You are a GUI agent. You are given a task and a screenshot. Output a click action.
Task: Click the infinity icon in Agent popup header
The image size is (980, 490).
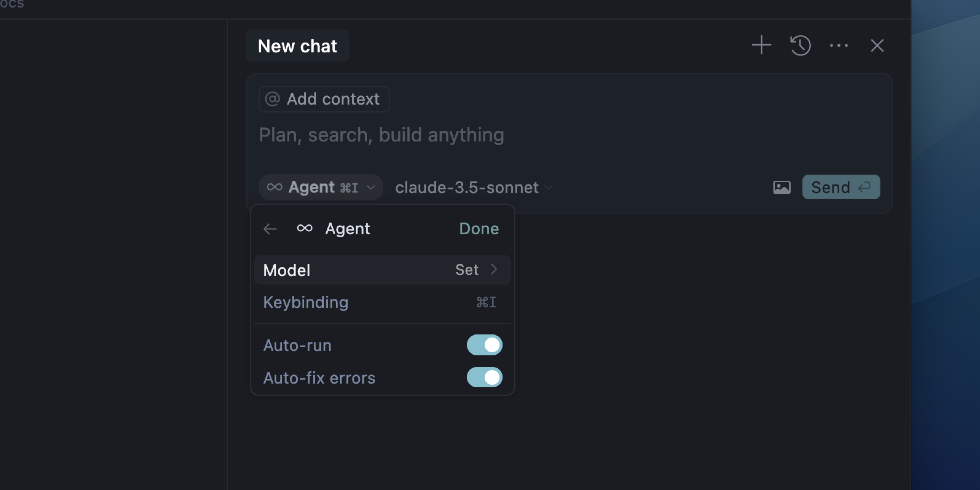point(305,228)
